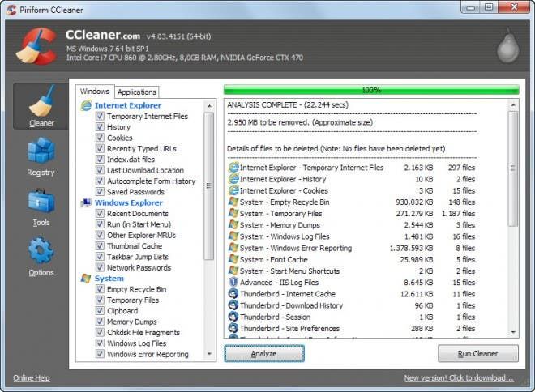Click IE icon beside Internet Explorer - Cookies result

pos(233,190)
